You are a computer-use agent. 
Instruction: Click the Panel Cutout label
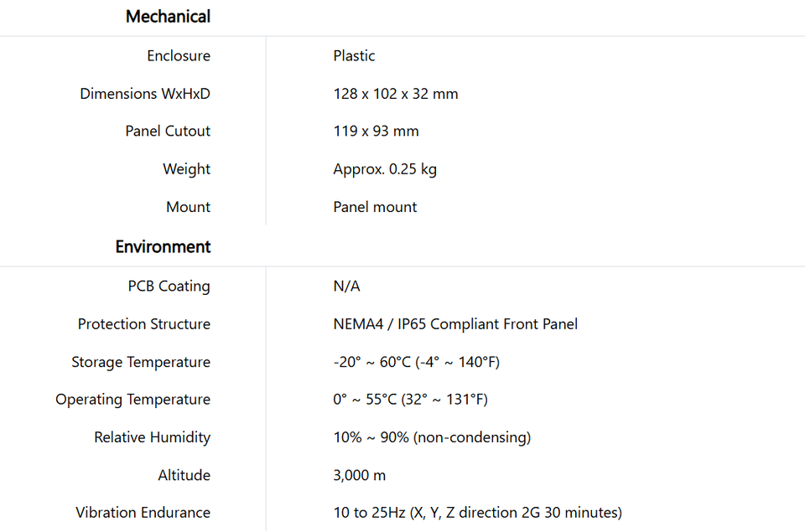pyautogui.click(x=168, y=131)
